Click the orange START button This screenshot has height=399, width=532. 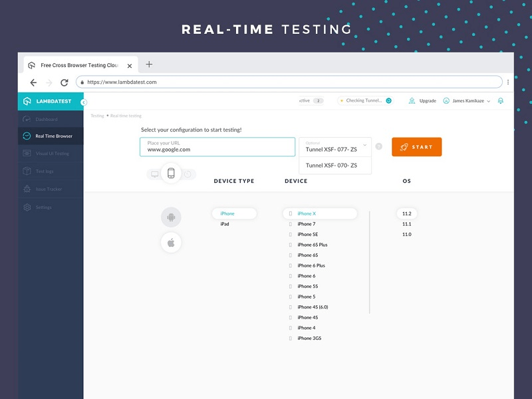(x=417, y=147)
